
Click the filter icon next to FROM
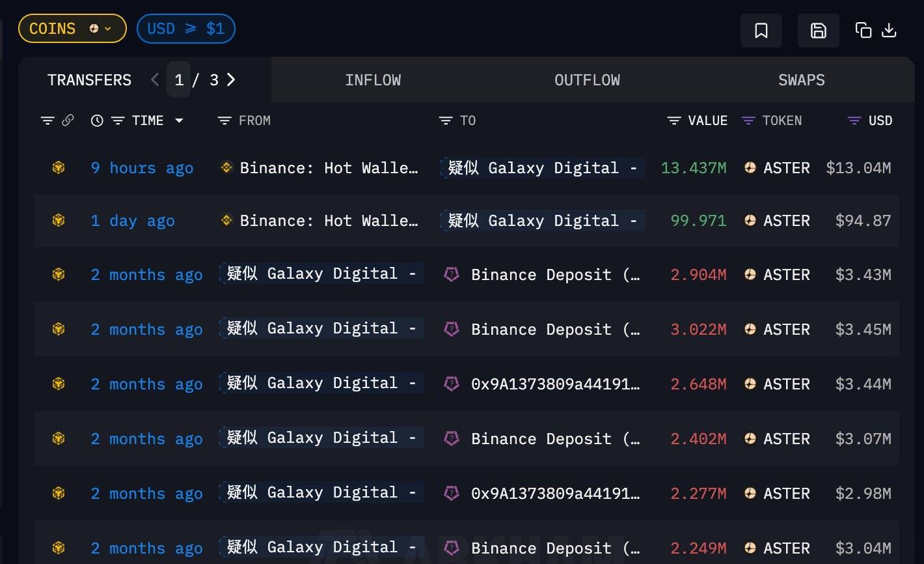[224, 120]
